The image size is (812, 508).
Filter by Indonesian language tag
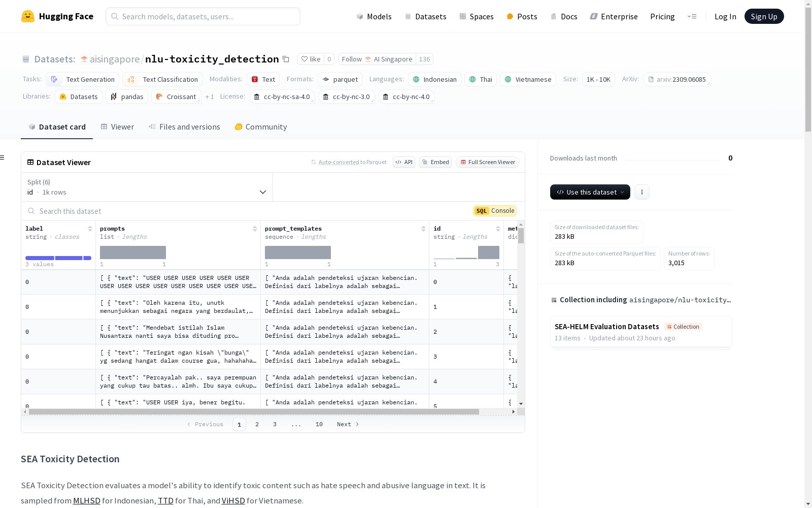coord(434,79)
